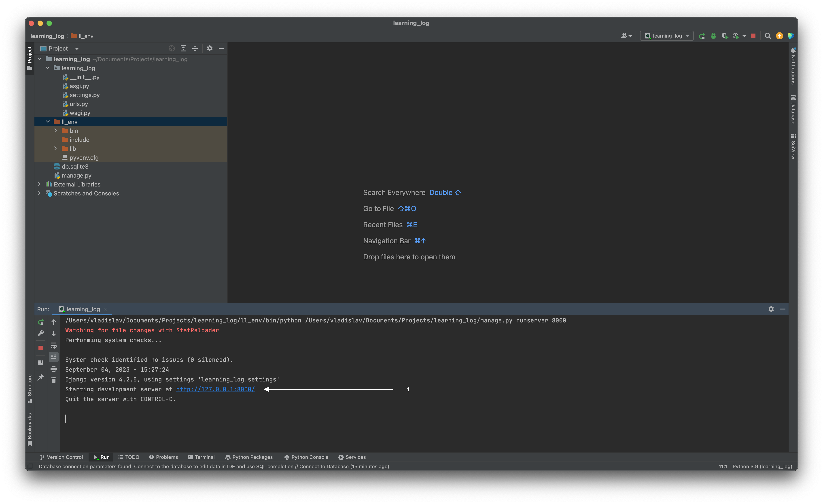Print console output with printer icon
This screenshot has height=504, width=823.
53,369
